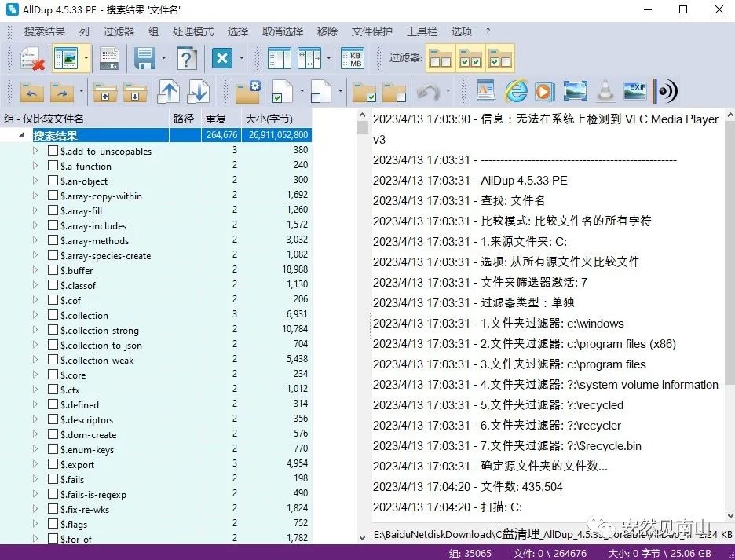Tick the $.buffer checkbox
The image size is (735, 560).
click(53, 270)
